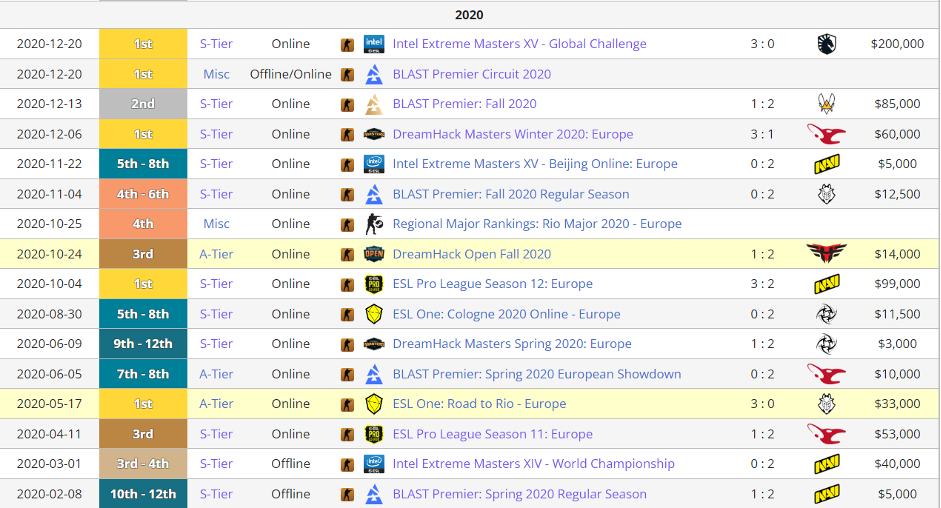Screen dimensions: 941x508
Task: Click A-Tier link in DreamHack Open Fall row
Action: click(216, 254)
